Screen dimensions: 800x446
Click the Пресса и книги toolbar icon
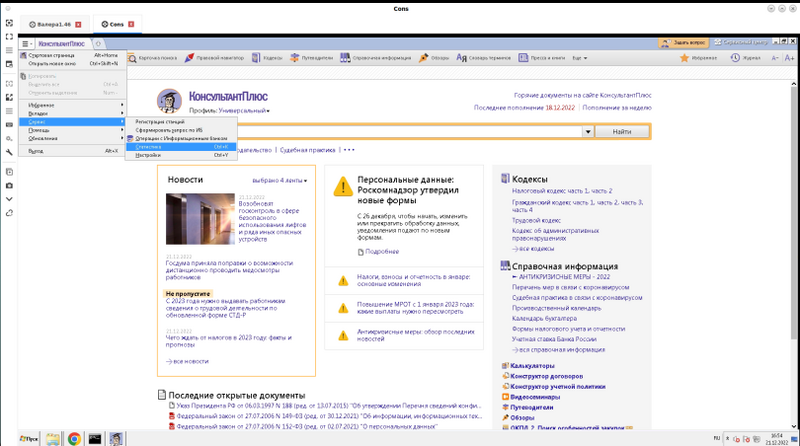tap(523, 58)
